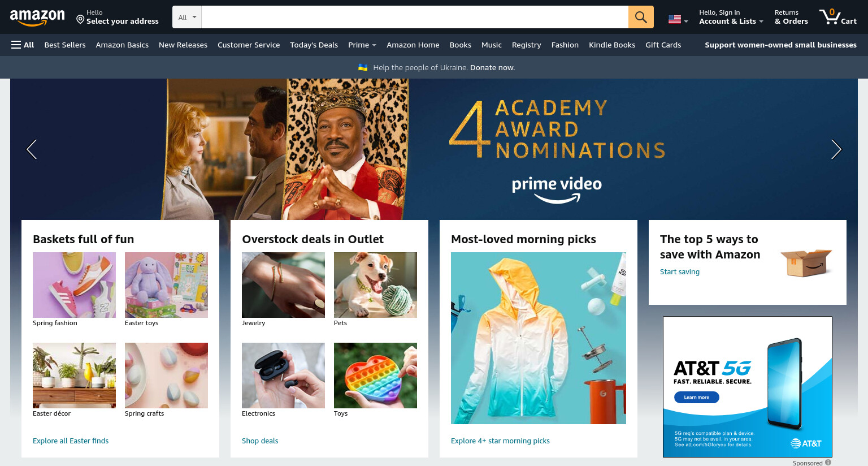The height and width of the screenshot is (466, 868).
Task: Click into the search text field
Action: (x=415, y=17)
